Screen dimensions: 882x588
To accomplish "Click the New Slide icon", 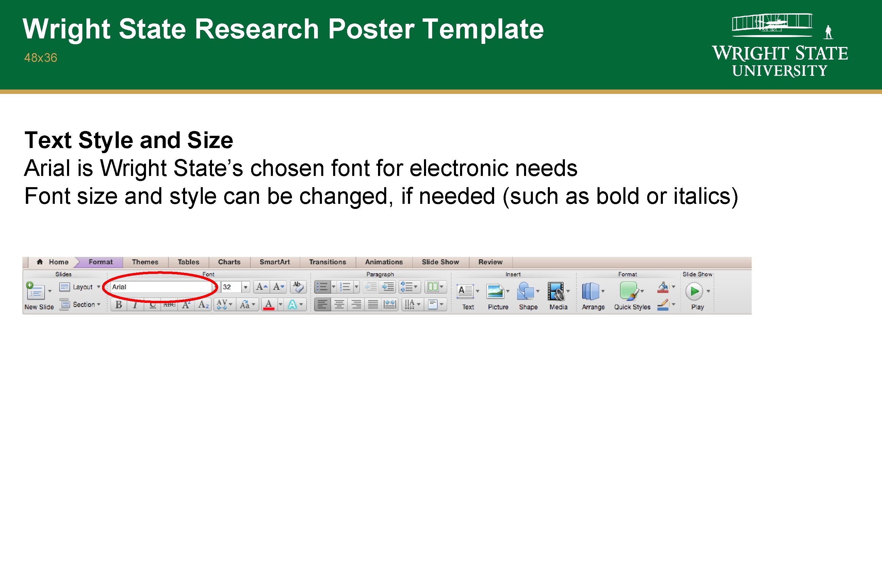I will point(35,291).
